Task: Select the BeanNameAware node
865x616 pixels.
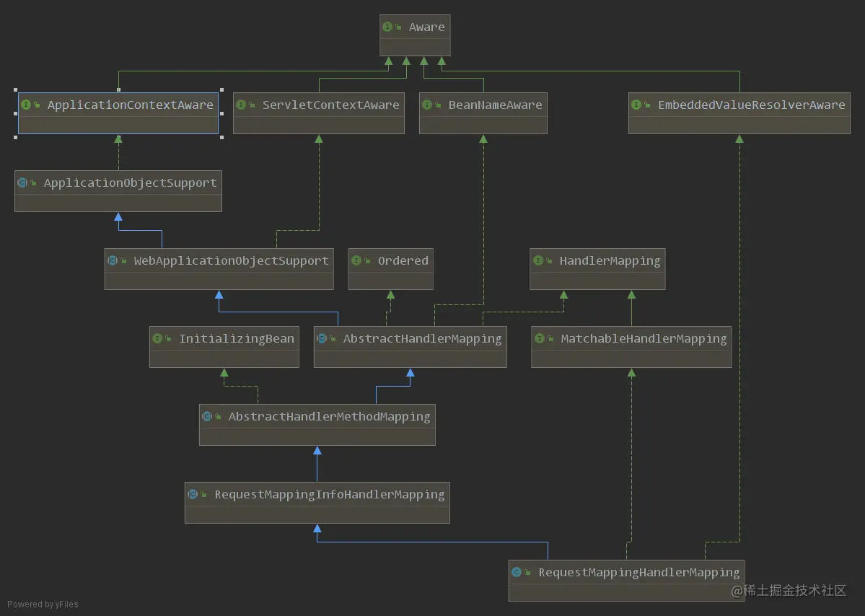Action: tap(483, 113)
